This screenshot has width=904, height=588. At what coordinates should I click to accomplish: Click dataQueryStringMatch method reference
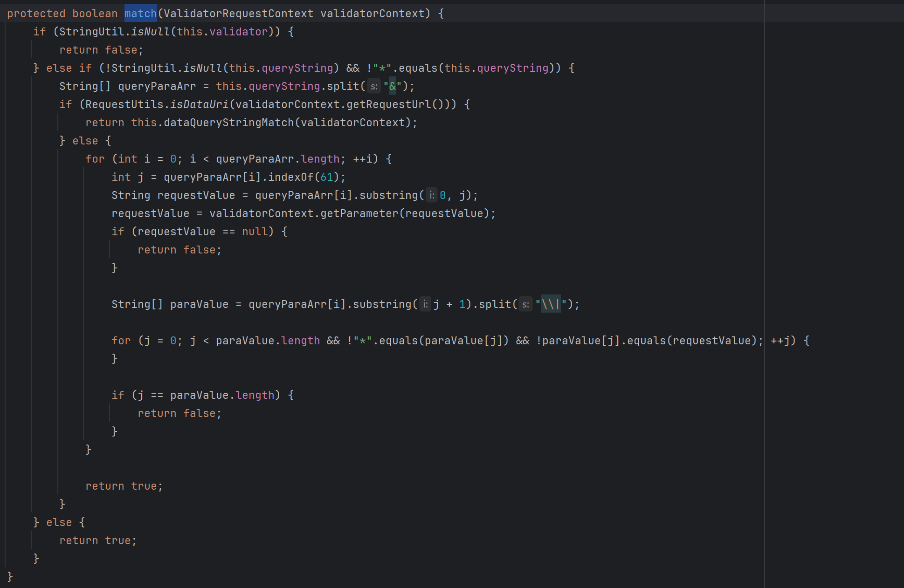[x=229, y=123]
